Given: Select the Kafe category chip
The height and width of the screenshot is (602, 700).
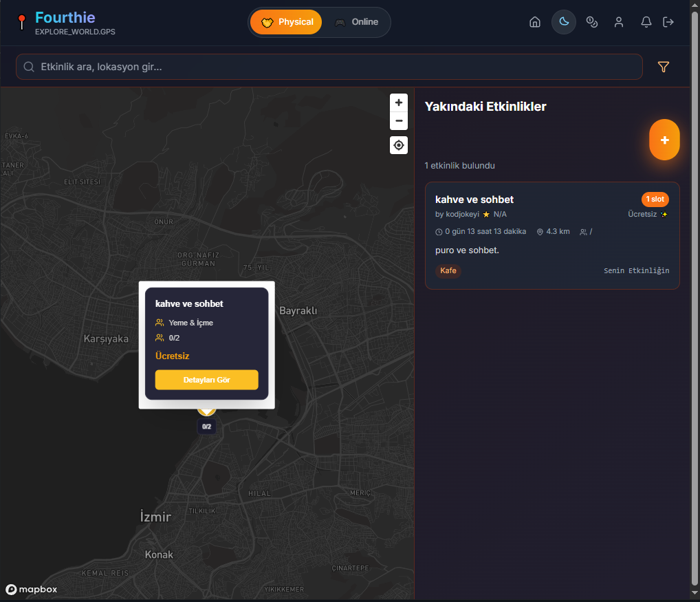Looking at the screenshot, I should 448,270.
